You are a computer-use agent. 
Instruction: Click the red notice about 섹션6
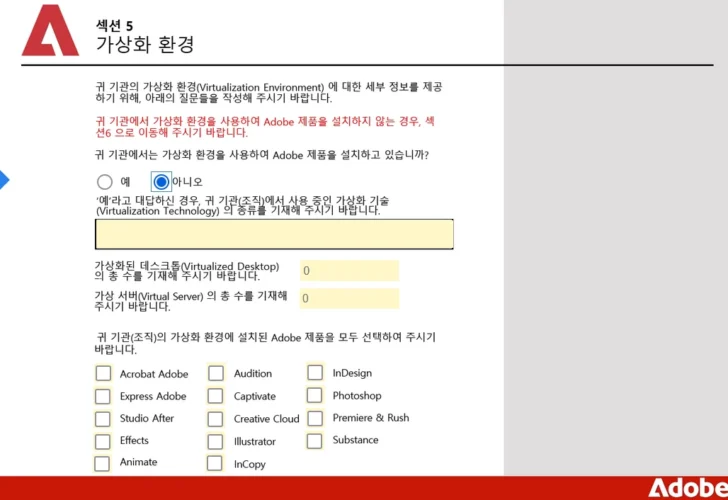[265, 127]
